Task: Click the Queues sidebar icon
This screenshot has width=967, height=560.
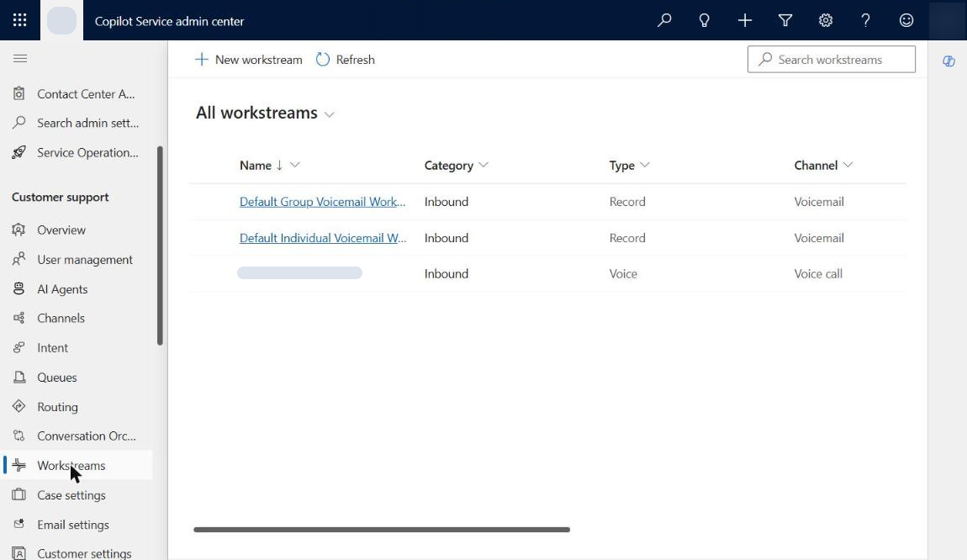Action: [x=19, y=377]
